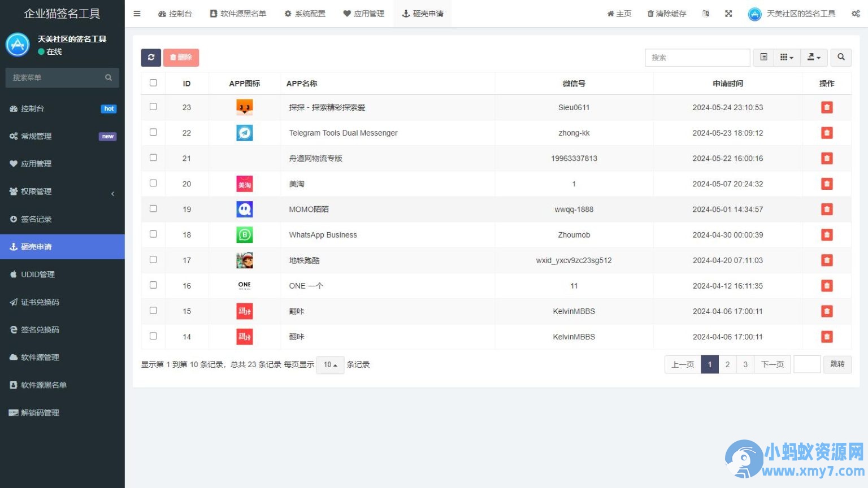Delete the 美淘 record with trash icon
Viewport: 868px width, 488px height.
pos(827,184)
